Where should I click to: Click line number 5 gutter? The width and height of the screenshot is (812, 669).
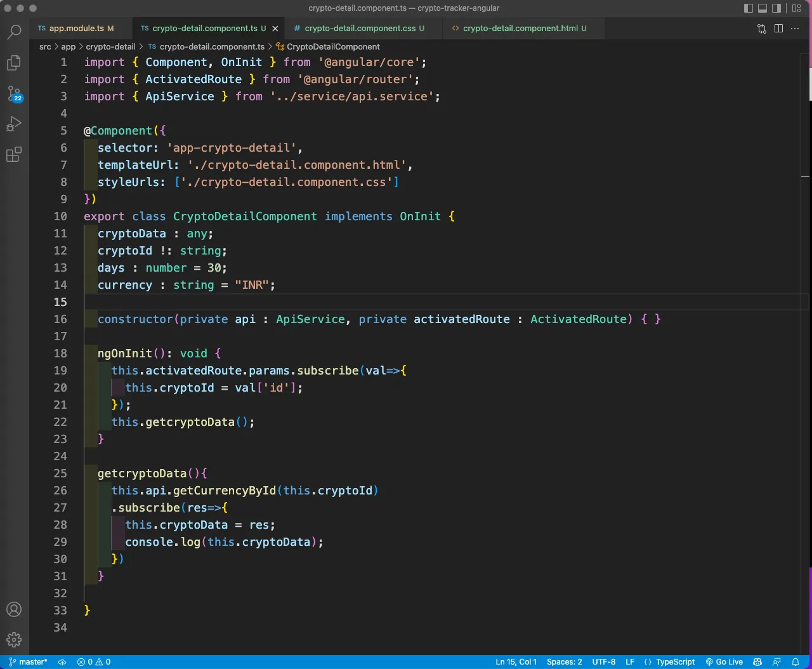pos(63,131)
